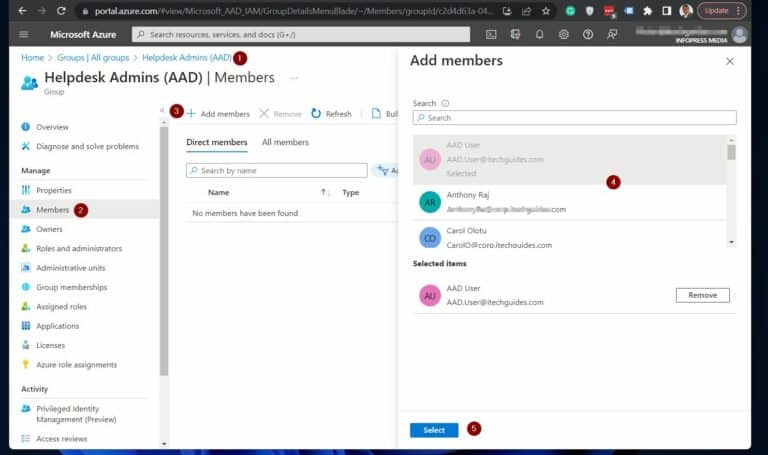The width and height of the screenshot is (768, 455).
Task: Click the browser Update button
Action: click(x=721, y=11)
